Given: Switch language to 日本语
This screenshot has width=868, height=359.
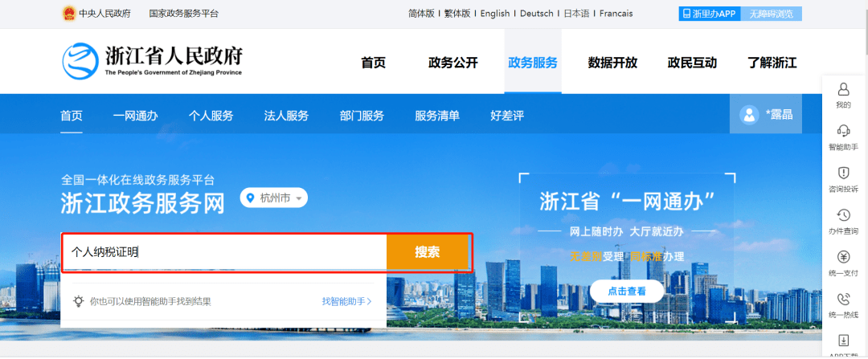Looking at the screenshot, I should [x=577, y=14].
